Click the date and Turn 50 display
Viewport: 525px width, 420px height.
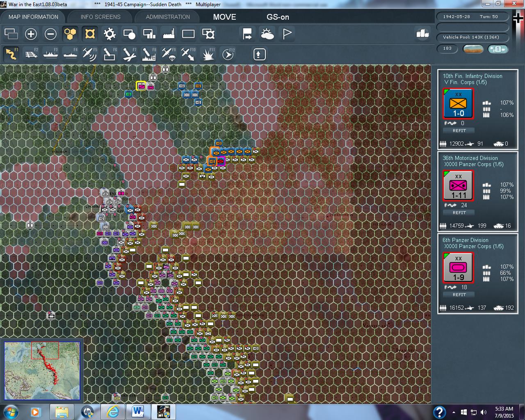[473, 17]
